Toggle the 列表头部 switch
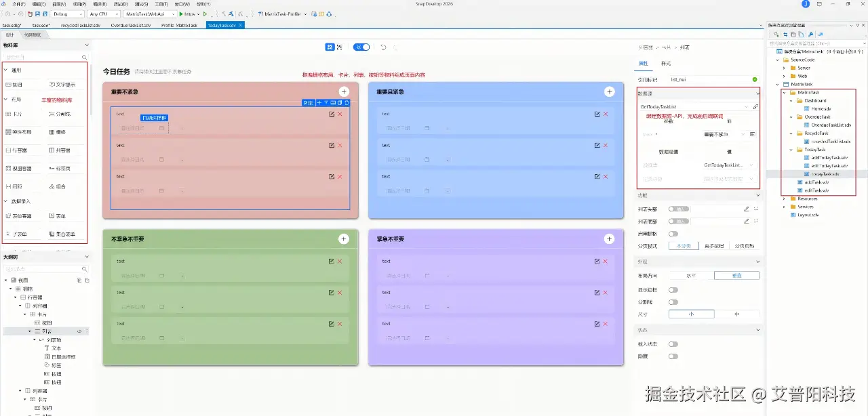The image size is (868, 416). point(679,209)
